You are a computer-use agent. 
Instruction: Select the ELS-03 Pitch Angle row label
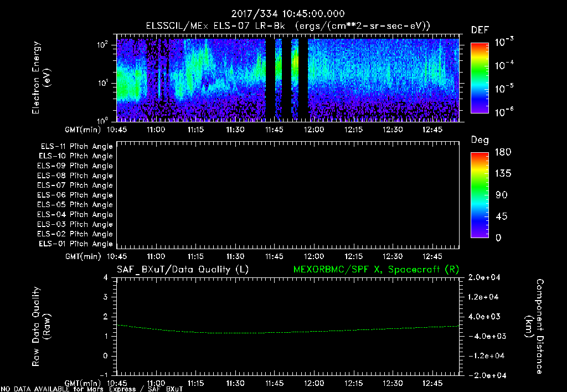[x=75, y=224]
